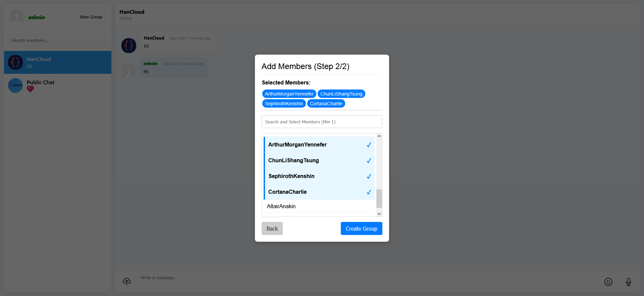Go Back to the previous step
Viewport: 644px width, 296px height.
[x=272, y=229]
